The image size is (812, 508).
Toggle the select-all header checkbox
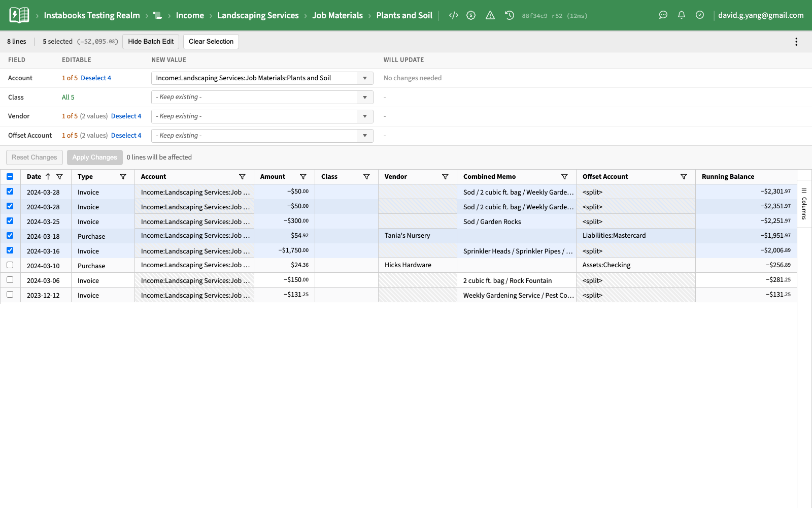(10, 177)
